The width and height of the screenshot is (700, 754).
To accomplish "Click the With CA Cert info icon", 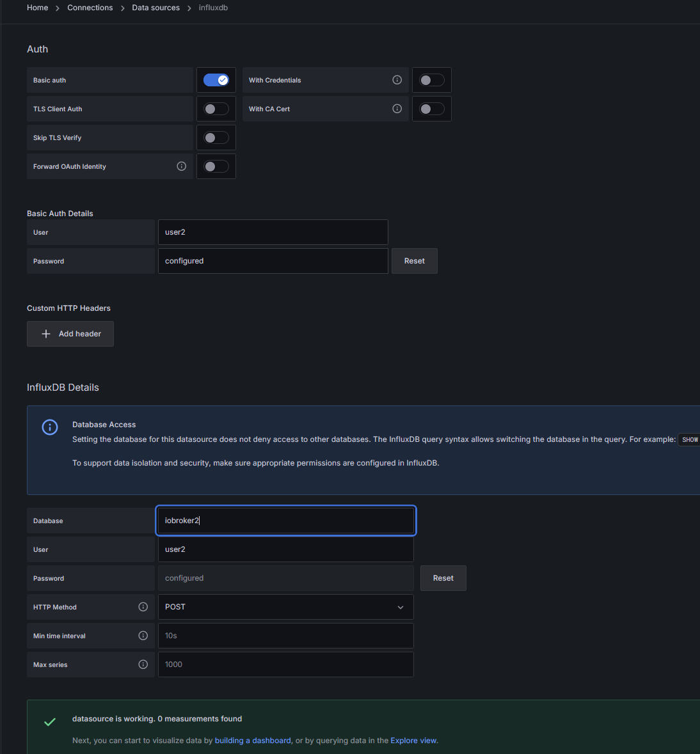I will (x=397, y=109).
